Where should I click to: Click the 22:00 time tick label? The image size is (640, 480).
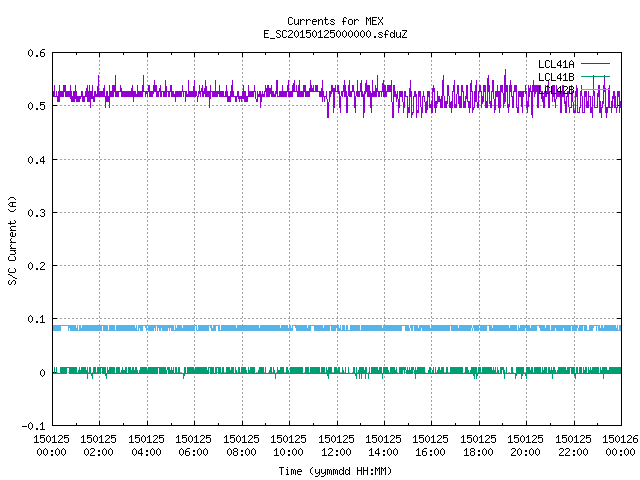pyautogui.click(x=573, y=452)
